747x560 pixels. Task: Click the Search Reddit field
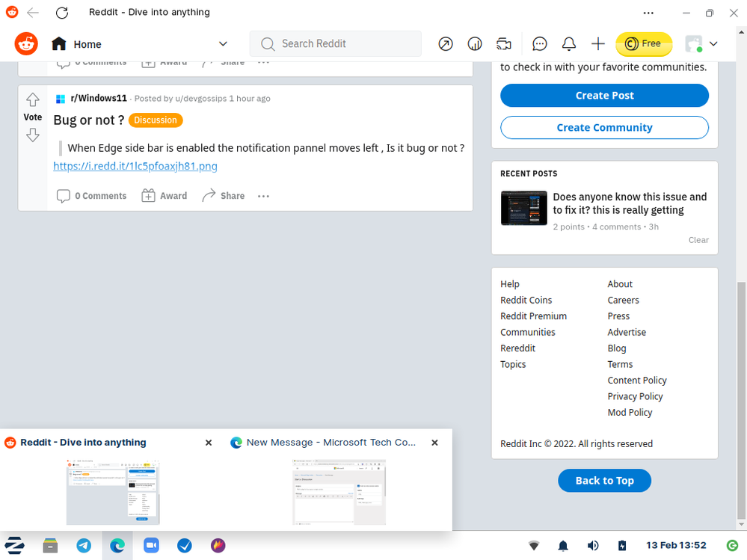click(336, 44)
